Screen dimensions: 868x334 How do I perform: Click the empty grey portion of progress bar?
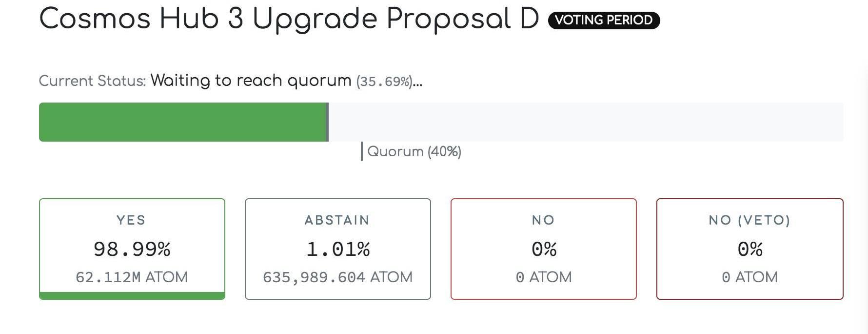[x=585, y=122]
